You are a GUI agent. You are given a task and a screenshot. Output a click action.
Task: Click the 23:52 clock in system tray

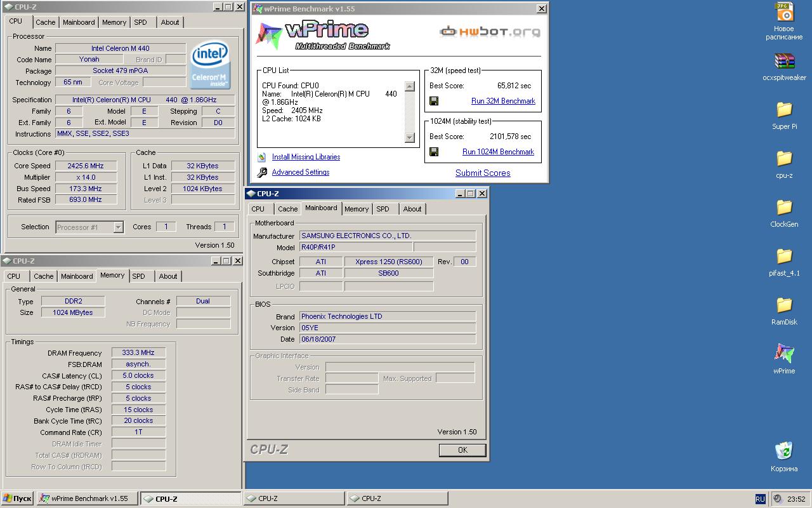pos(796,499)
